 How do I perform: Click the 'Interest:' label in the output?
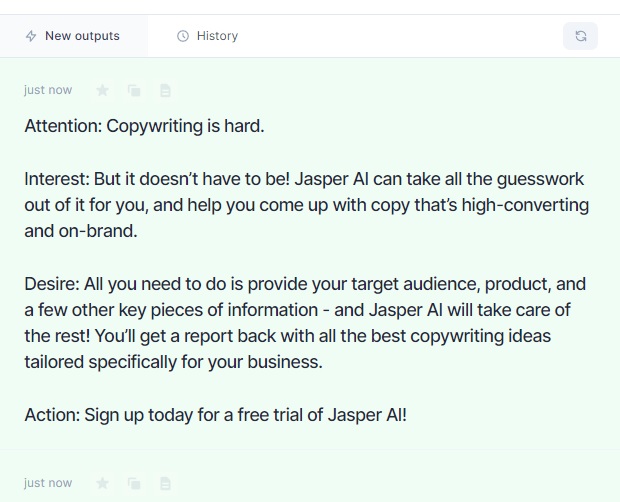click(57, 179)
